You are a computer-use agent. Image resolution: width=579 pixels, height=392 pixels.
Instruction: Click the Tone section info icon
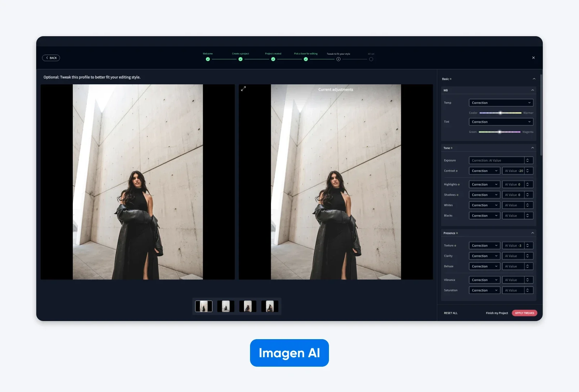click(452, 148)
